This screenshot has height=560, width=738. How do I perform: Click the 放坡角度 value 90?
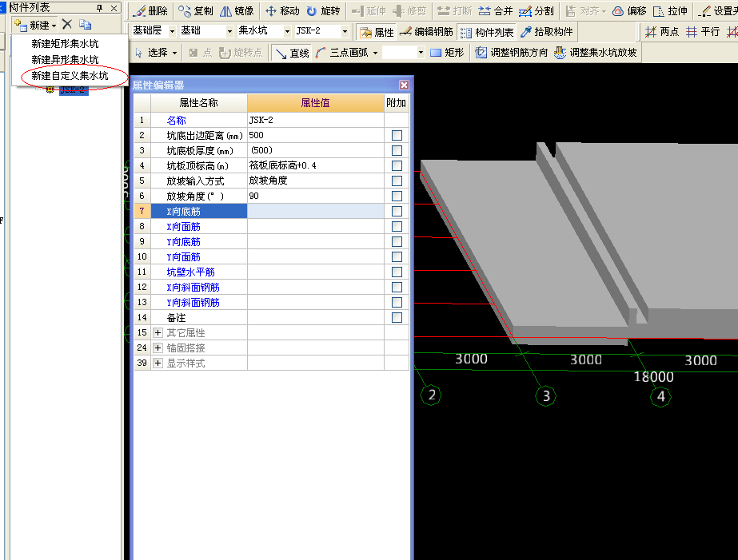click(x=315, y=196)
